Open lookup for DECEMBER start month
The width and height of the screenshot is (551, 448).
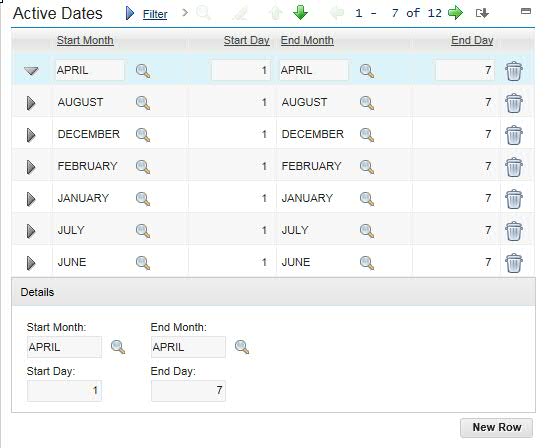tap(143, 135)
